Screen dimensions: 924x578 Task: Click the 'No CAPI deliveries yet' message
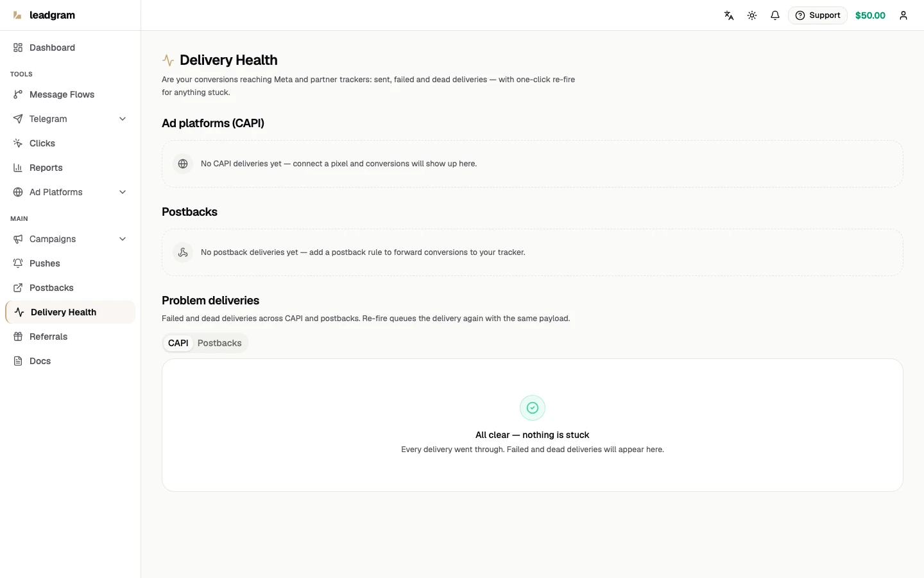pyautogui.click(x=339, y=164)
